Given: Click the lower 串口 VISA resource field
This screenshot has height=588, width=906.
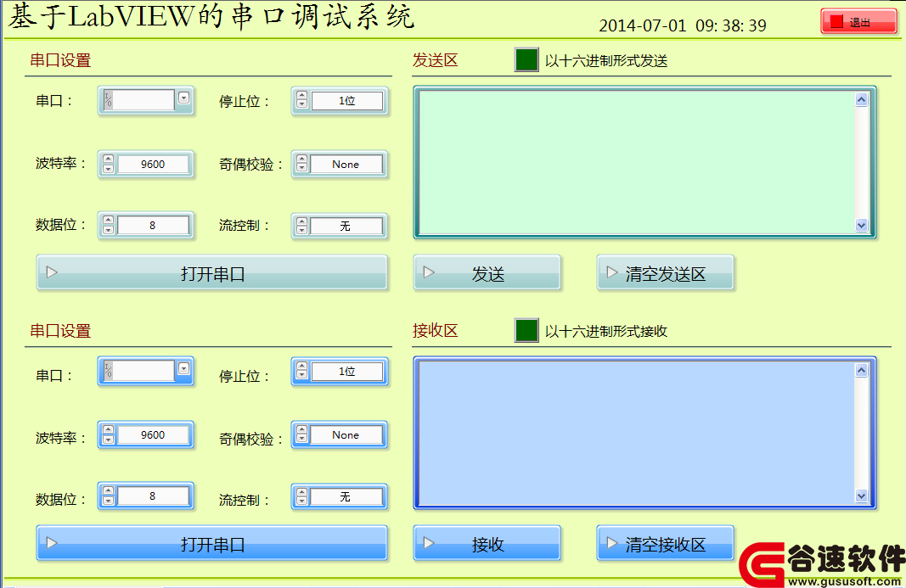Looking at the screenshot, I should tap(138, 370).
